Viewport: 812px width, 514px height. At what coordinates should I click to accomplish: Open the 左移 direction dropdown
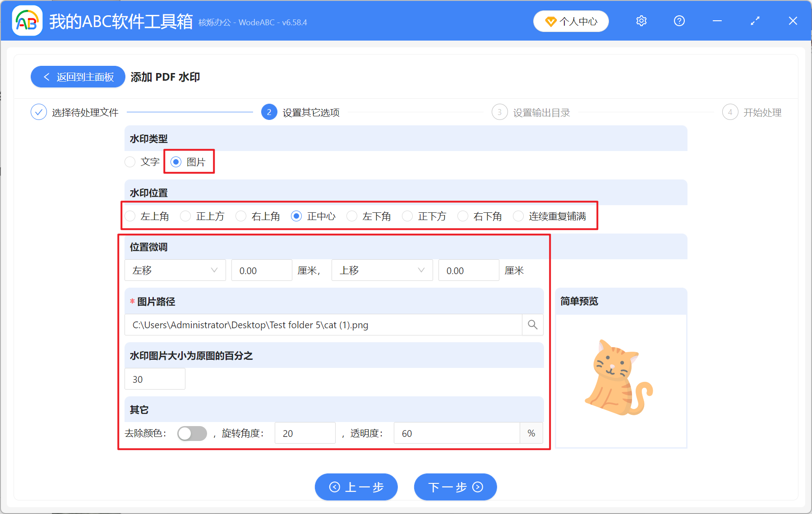[x=175, y=270]
